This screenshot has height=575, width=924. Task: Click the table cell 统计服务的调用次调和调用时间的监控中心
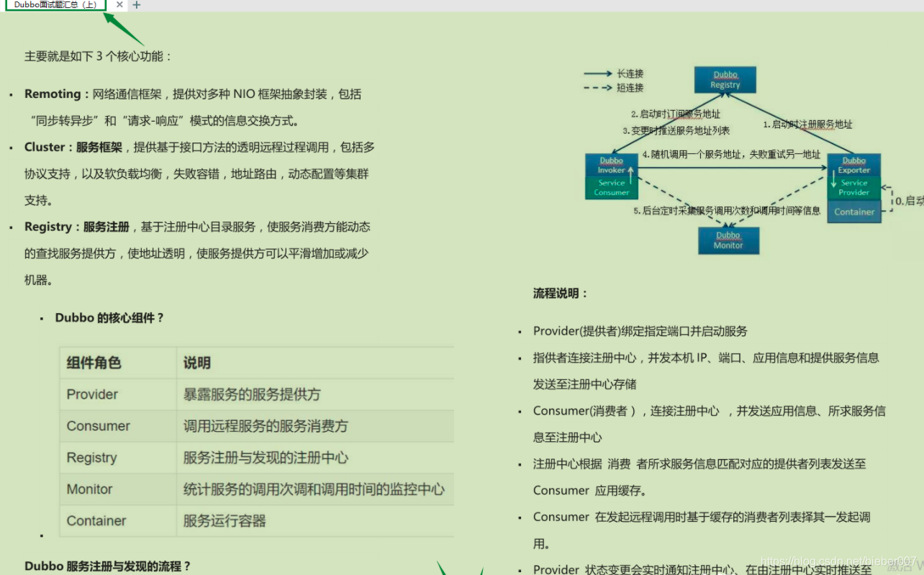pyautogui.click(x=315, y=489)
